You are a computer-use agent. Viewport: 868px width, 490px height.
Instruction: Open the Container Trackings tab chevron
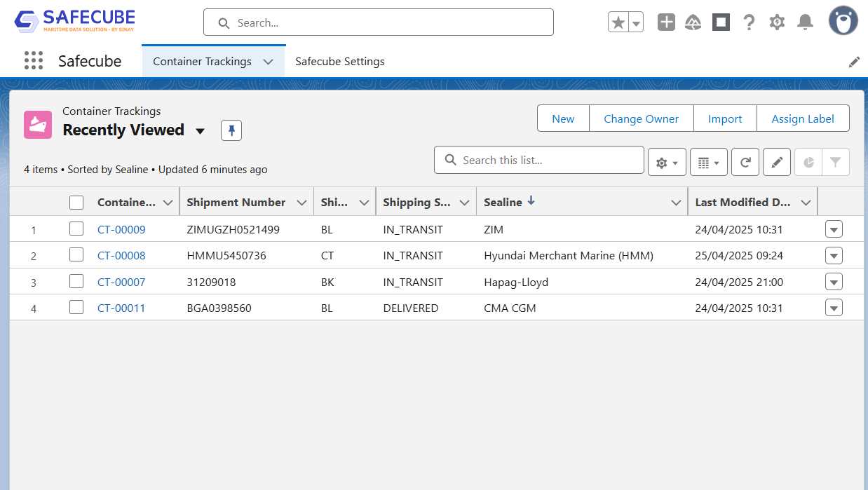tap(268, 62)
